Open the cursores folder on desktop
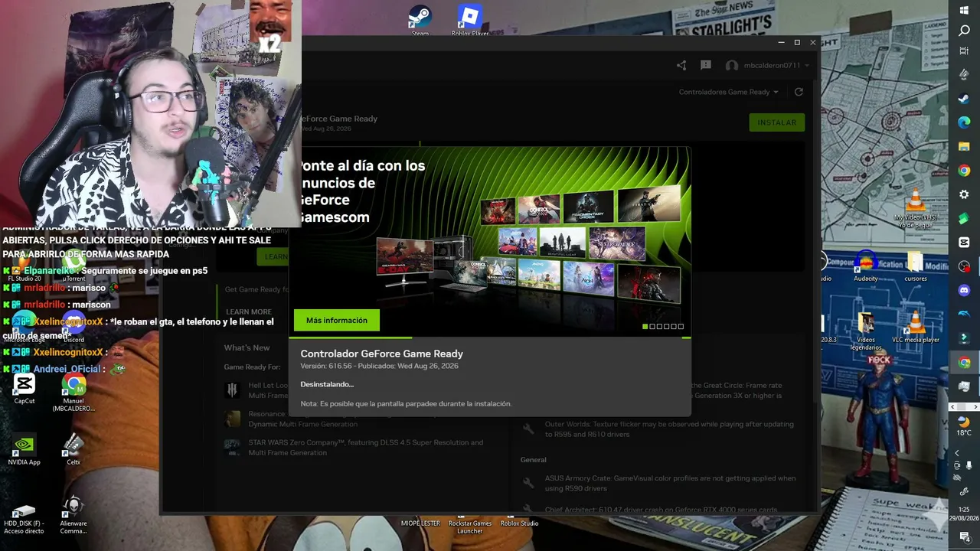Image resolution: width=980 pixels, height=551 pixels. click(916, 267)
